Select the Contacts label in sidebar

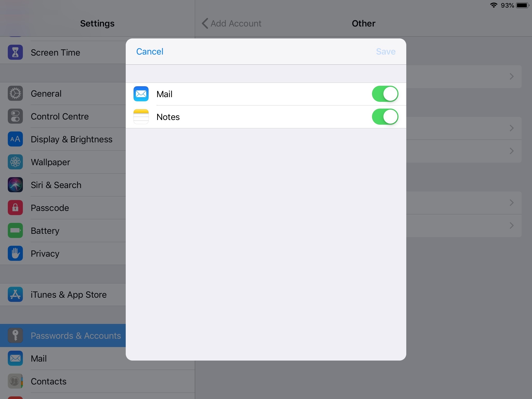49,381
